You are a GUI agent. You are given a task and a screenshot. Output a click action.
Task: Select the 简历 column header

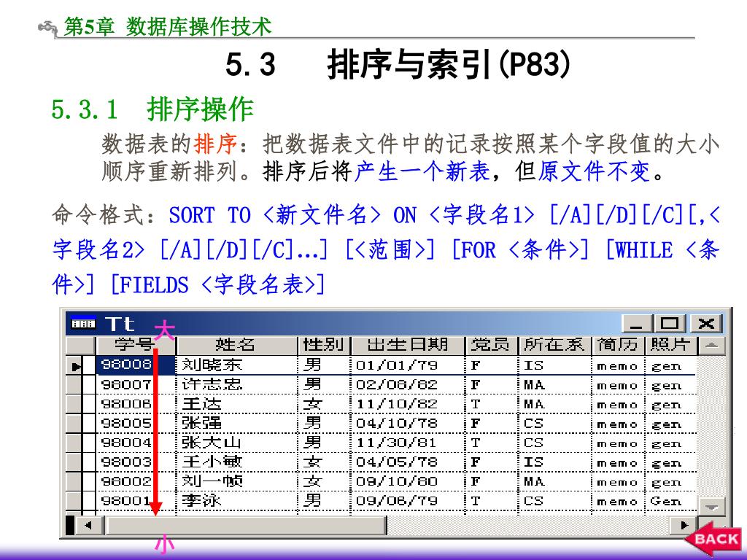(619, 345)
